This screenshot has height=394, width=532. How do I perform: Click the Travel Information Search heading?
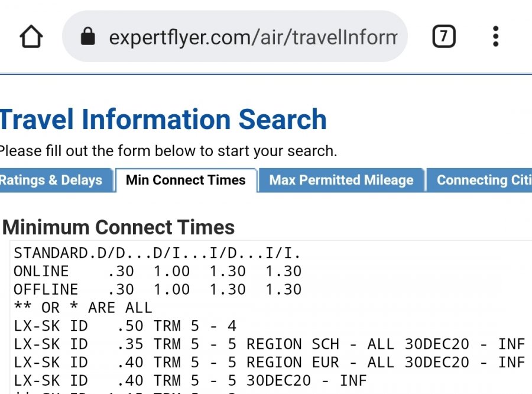(163, 120)
